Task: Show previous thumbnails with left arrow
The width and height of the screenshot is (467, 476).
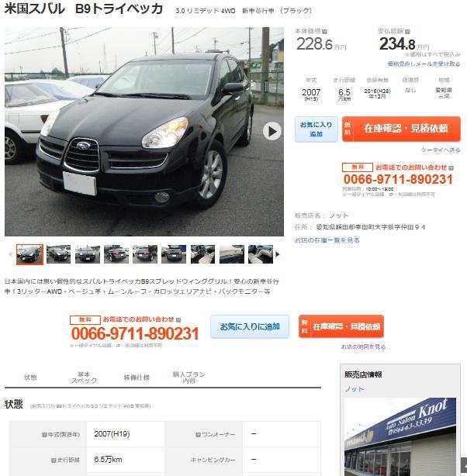Action: [x=10, y=254]
